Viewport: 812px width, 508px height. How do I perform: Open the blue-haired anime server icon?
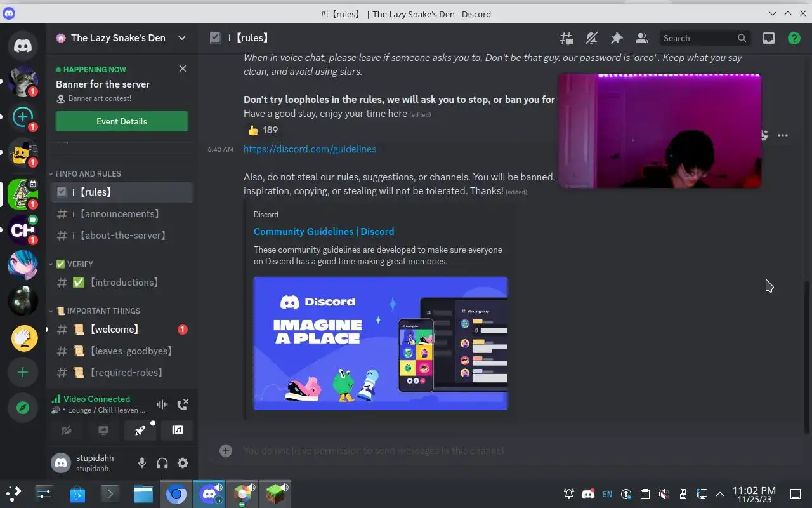(23, 265)
